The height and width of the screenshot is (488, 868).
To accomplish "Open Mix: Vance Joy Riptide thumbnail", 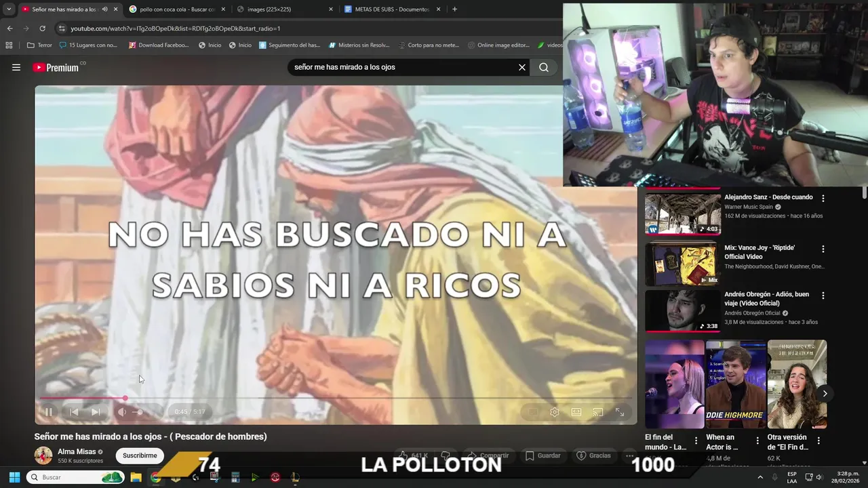I will [x=683, y=264].
